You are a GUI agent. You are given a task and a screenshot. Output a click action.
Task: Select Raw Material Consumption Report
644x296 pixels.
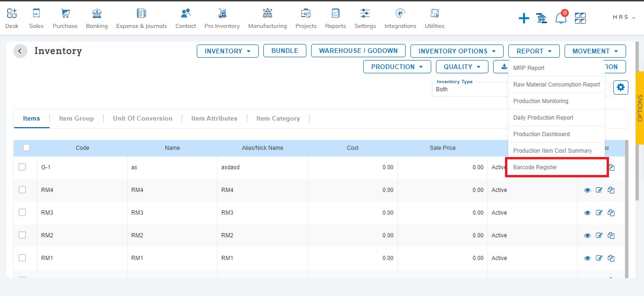point(557,85)
